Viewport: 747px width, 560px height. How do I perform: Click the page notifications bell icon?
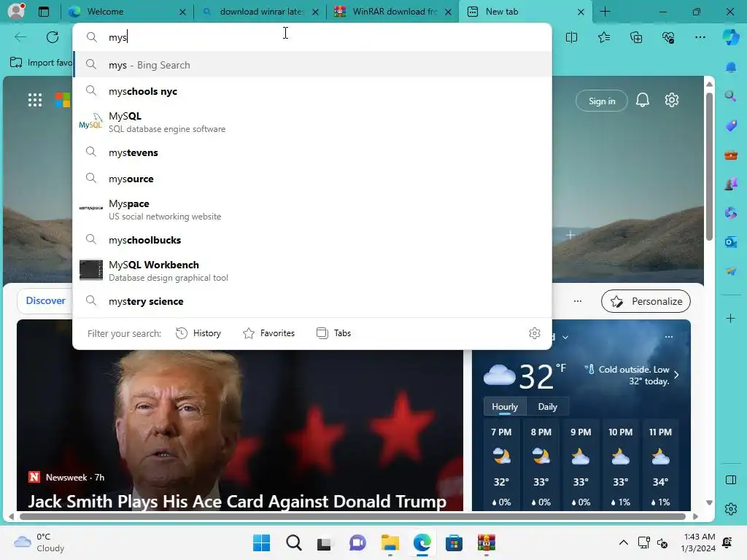pos(643,100)
